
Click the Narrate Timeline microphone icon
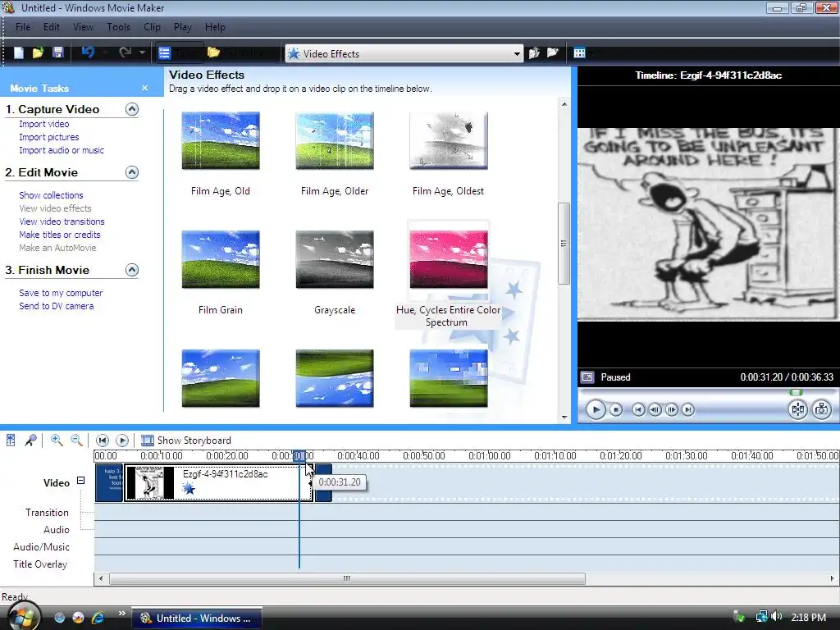click(30, 441)
